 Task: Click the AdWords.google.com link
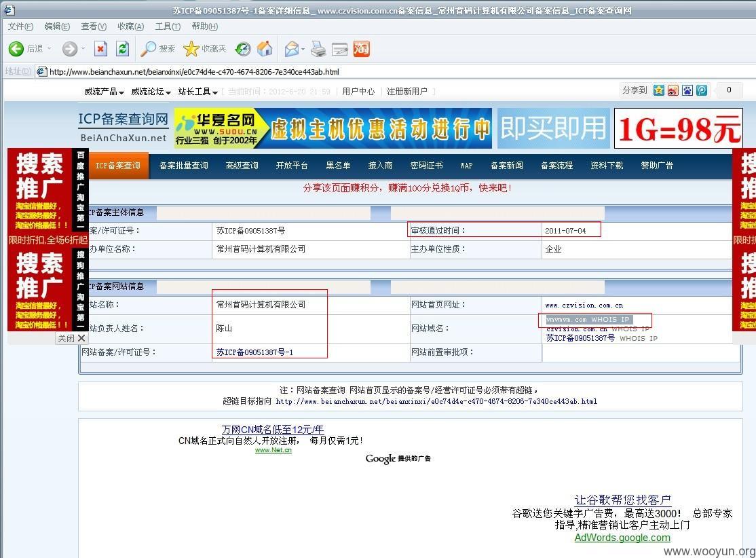pyautogui.click(x=622, y=538)
